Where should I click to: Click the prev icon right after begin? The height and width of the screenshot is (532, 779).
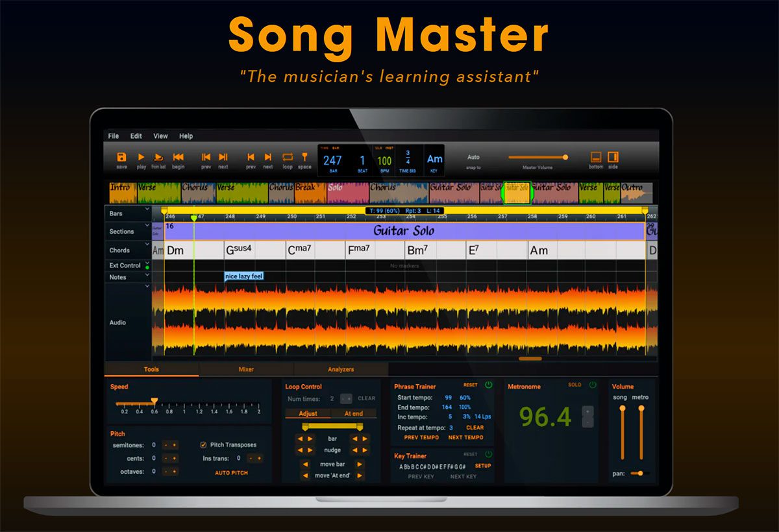tap(206, 157)
